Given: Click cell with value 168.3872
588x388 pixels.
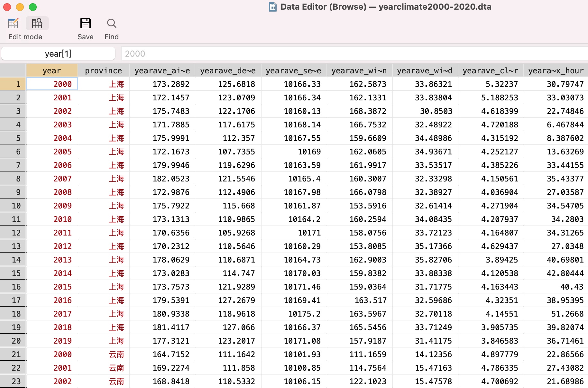Looking at the screenshot, I should pyautogui.click(x=359, y=111).
